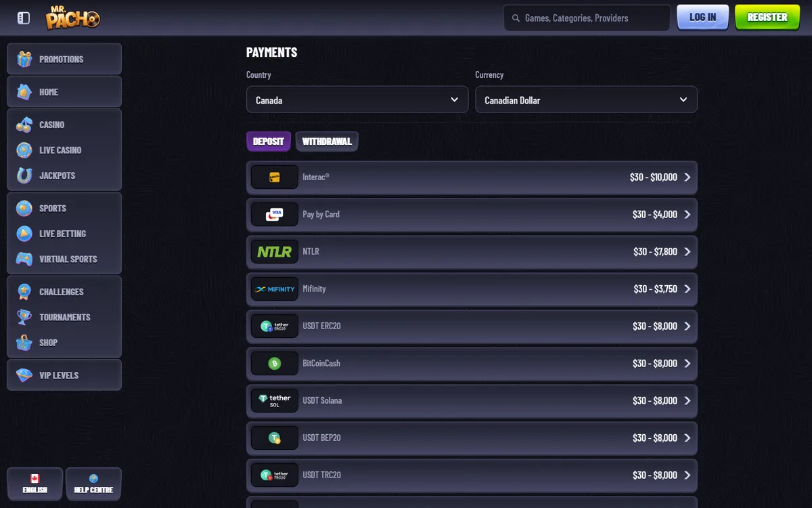Open Jackpots horseshoe icon
The width and height of the screenshot is (812, 508).
(x=24, y=175)
